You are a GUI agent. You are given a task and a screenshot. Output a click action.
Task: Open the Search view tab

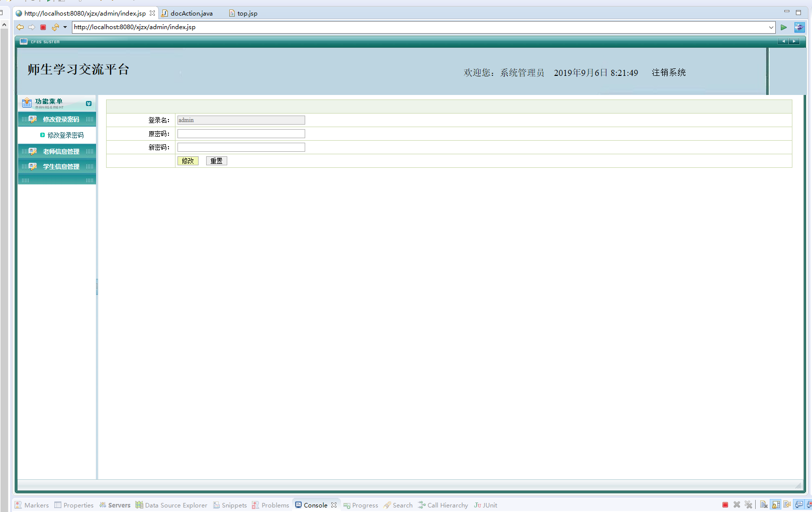[398, 505]
